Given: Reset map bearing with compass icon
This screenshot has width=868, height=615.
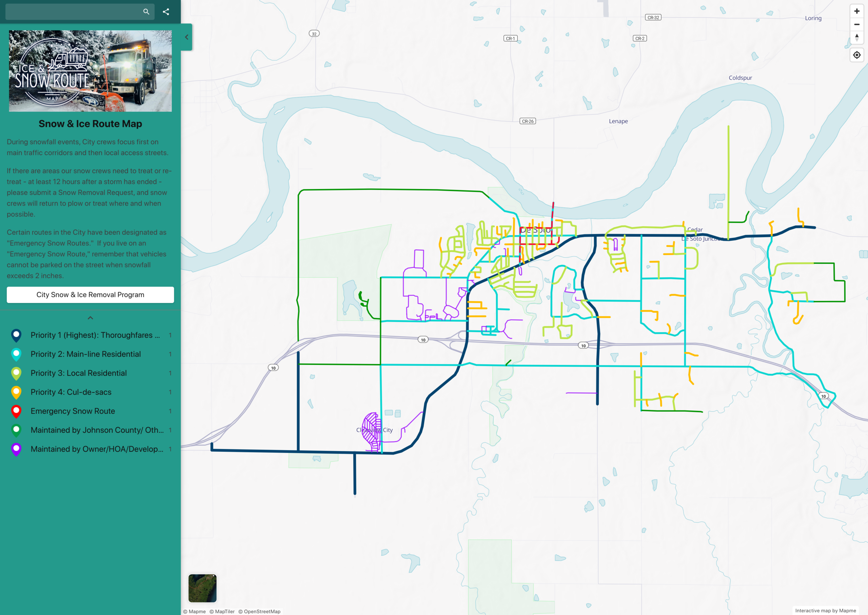Looking at the screenshot, I should click(857, 38).
